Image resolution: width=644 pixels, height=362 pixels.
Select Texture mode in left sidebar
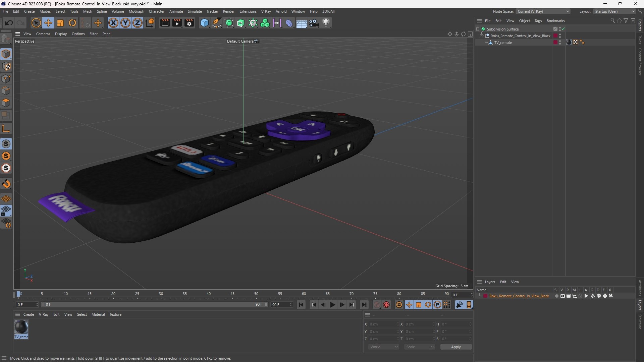[x=6, y=66]
